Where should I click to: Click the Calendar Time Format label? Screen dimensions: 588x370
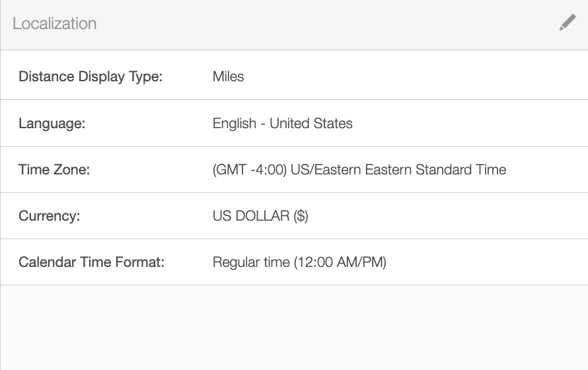[x=91, y=262]
